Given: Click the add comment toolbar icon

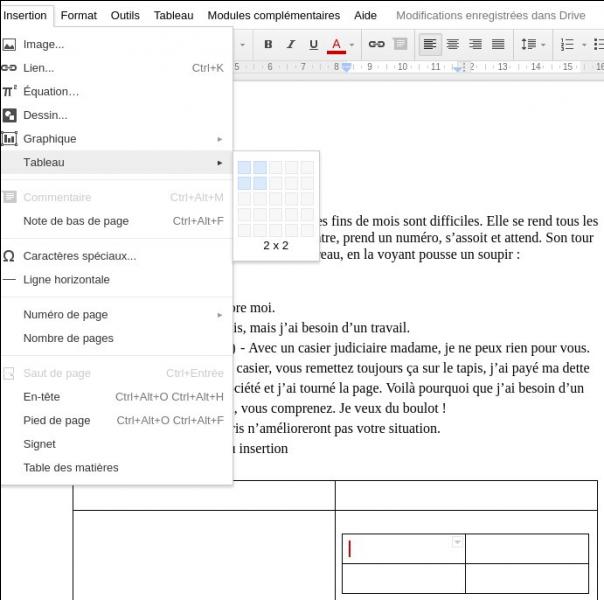Looking at the screenshot, I should coord(400,44).
